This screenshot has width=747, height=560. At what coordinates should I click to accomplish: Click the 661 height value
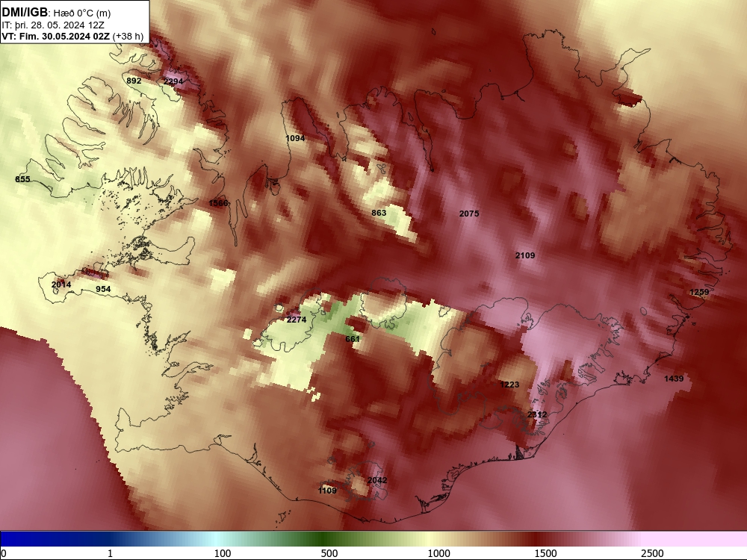click(x=353, y=339)
